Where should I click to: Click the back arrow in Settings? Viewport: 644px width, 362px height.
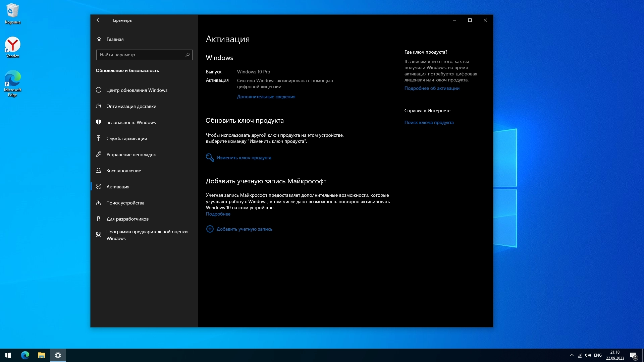tap(99, 20)
